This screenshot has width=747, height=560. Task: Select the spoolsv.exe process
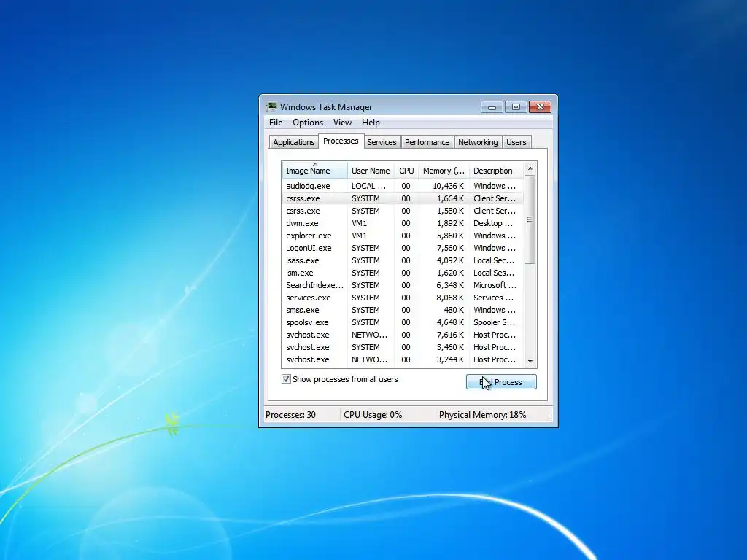[x=403, y=322]
